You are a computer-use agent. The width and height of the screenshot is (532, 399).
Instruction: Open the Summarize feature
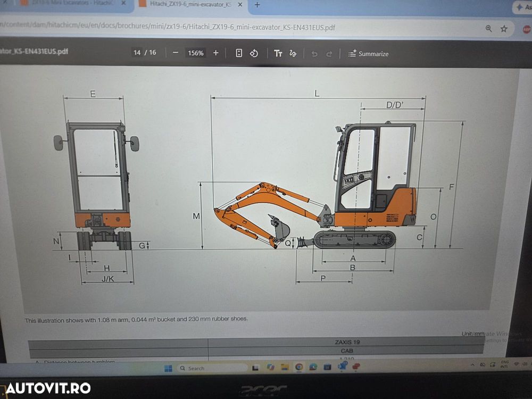[x=369, y=54]
